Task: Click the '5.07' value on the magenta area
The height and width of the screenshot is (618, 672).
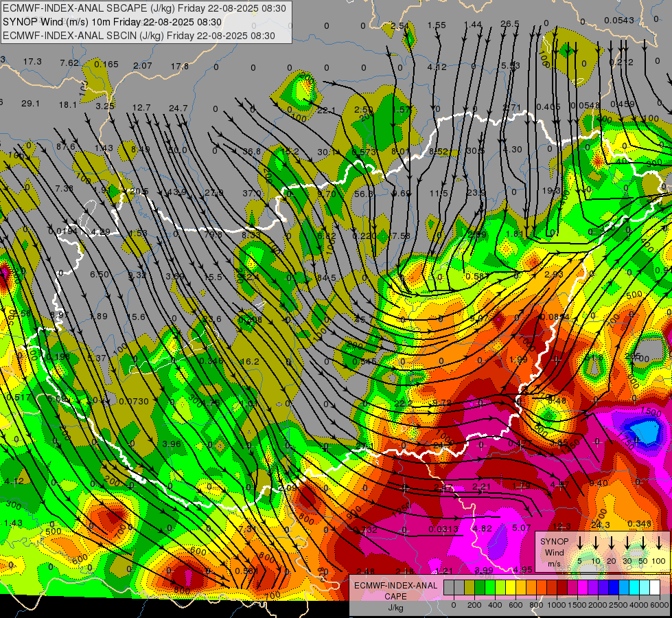Action: [x=521, y=527]
